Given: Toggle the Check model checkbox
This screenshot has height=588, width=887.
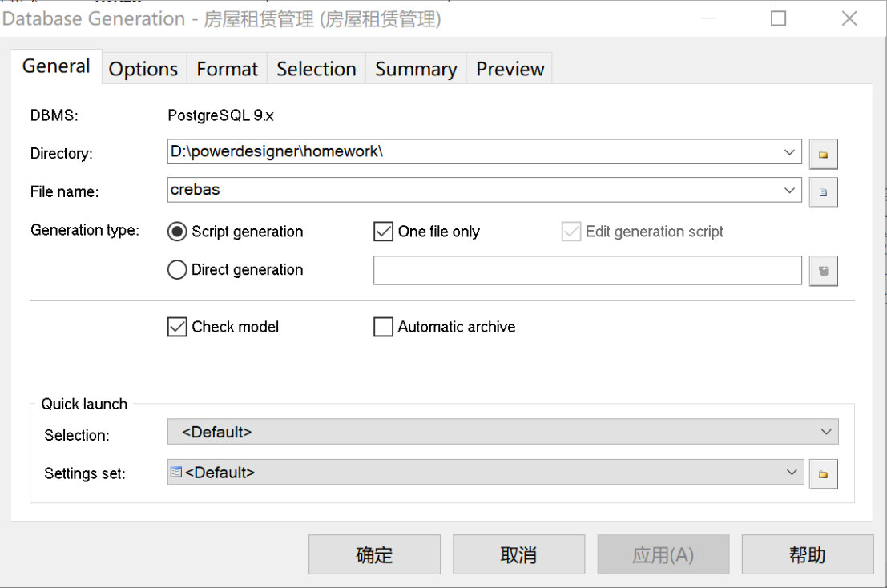Looking at the screenshot, I should [177, 327].
